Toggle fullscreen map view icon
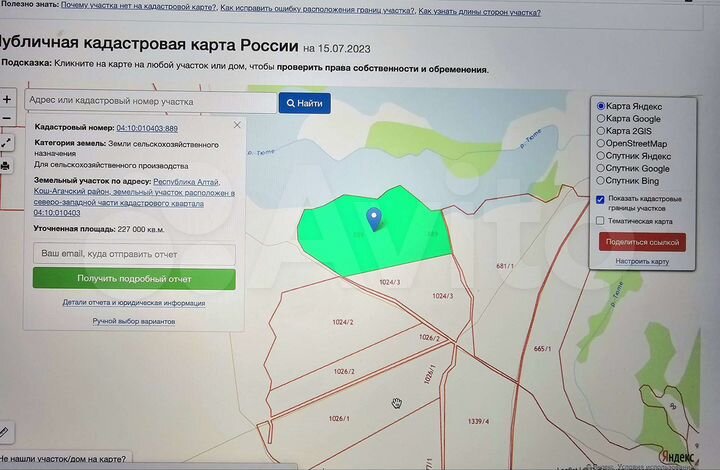Viewport: 720px width, 470px height. pyautogui.click(x=6, y=143)
